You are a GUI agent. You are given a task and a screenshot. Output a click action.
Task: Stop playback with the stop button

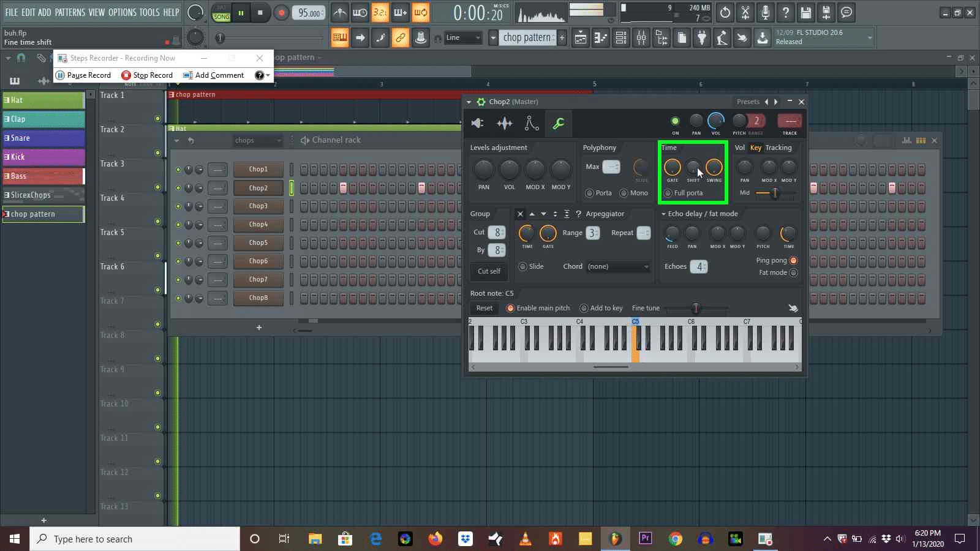[x=260, y=12]
